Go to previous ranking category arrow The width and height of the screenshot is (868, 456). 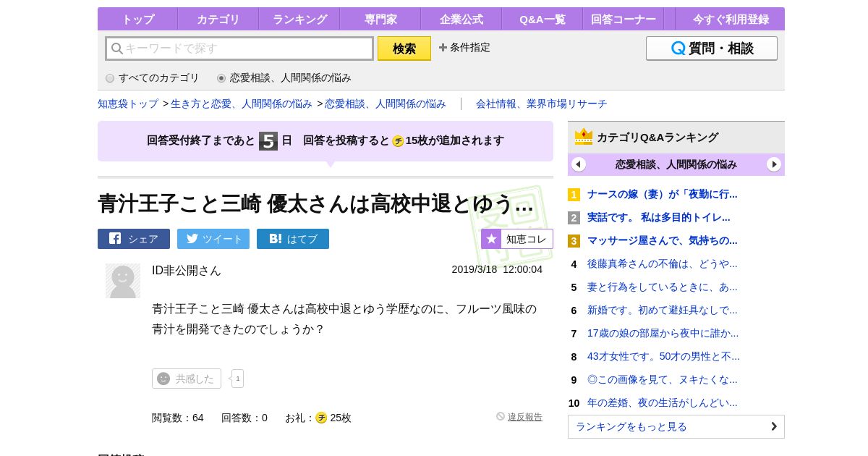coord(579,164)
